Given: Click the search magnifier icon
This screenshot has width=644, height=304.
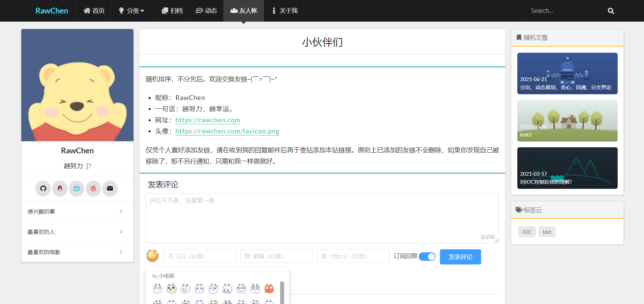Looking at the screenshot, I should click(611, 11).
